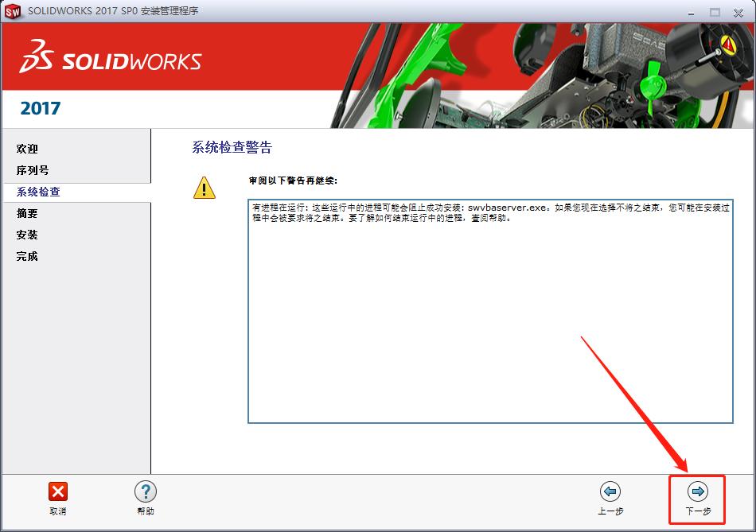Click the SOLIDWORKS logo in the red banner

pyautogui.click(x=111, y=57)
